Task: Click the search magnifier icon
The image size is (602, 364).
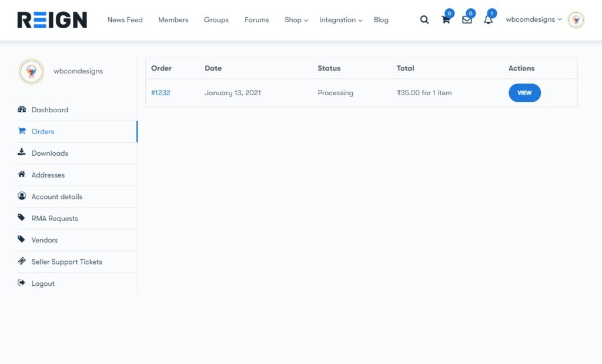Action: coord(424,20)
